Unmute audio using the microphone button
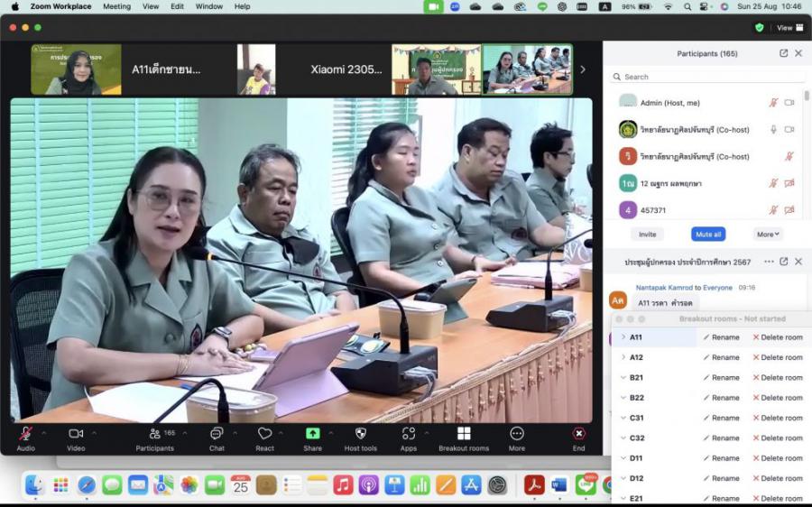Screen dimensions: 812x507 (x=26, y=434)
